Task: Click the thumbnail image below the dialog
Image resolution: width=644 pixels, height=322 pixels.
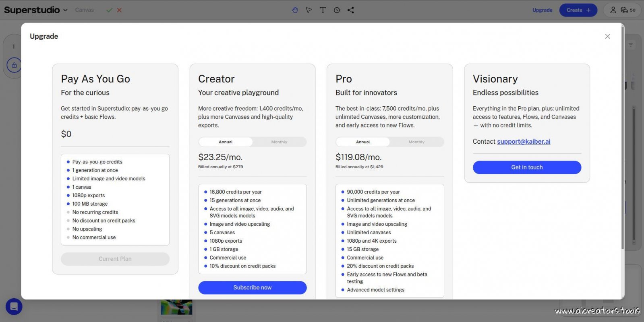Action: tap(176, 307)
